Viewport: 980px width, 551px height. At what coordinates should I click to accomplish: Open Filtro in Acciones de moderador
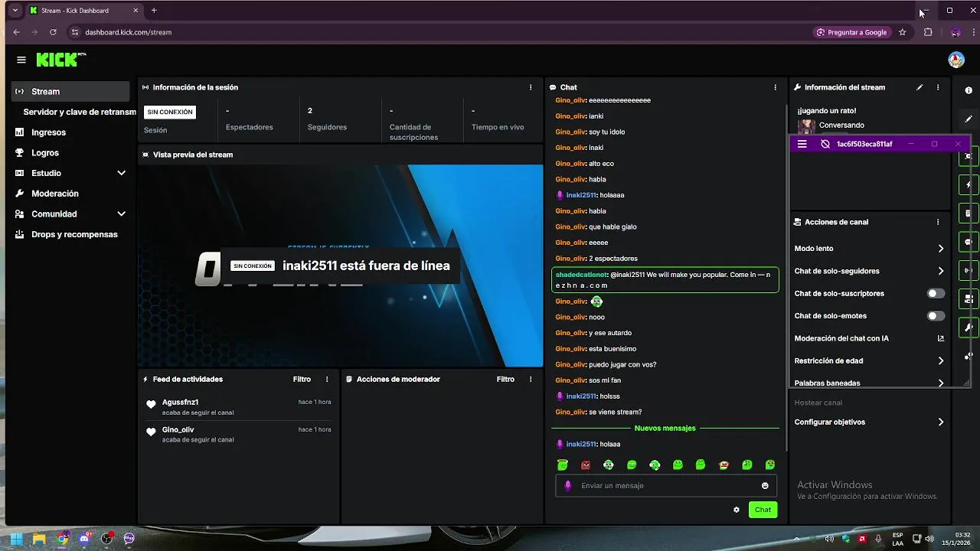pyautogui.click(x=505, y=379)
